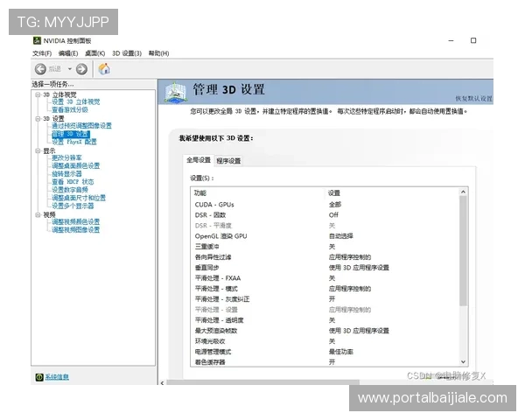
Task: Click the 自动选择 value for OpenGL GPU
Action: point(341,236)
